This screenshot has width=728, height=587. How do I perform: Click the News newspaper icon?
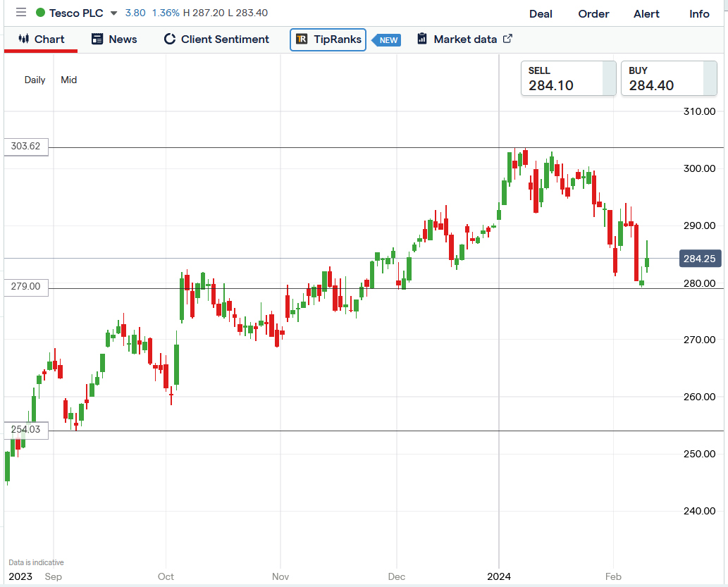[97, 39]
